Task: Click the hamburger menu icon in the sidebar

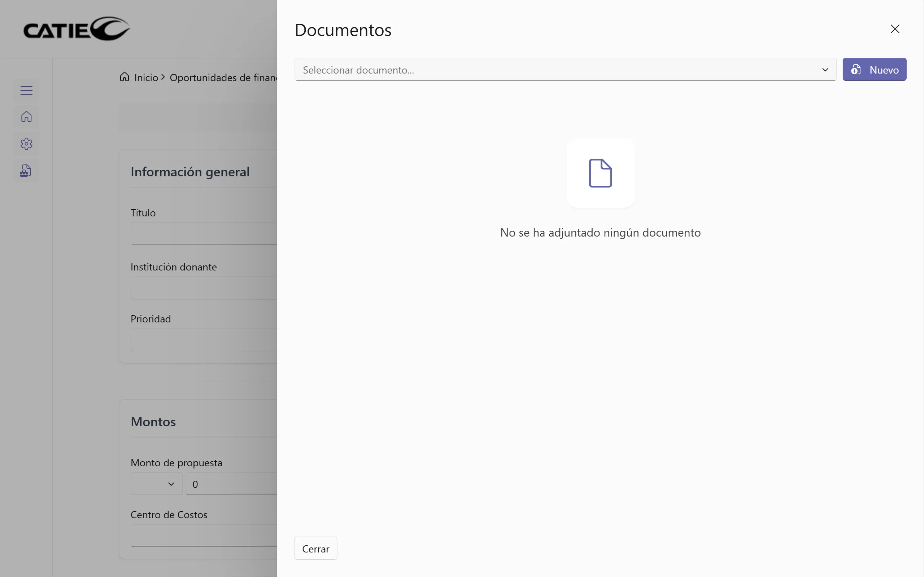Action: [x=26, y=91]
